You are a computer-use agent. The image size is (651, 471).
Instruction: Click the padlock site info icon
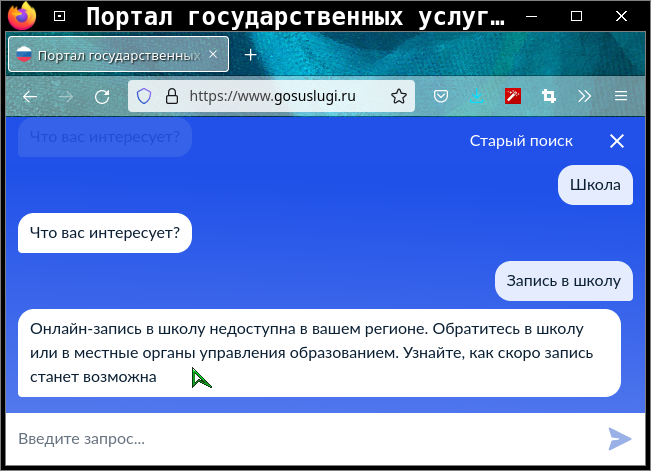pyautogui.click(x=172, y=96)
